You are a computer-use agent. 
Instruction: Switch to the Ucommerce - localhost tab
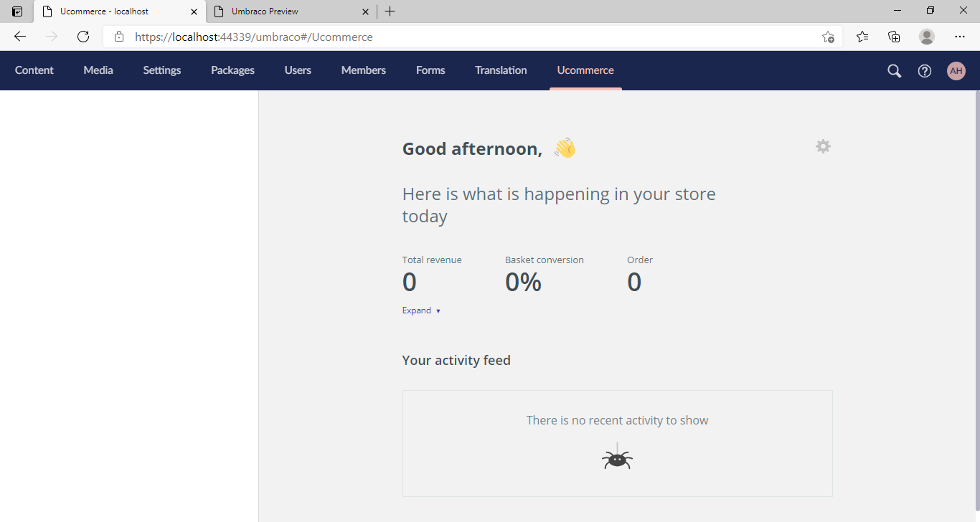(x=119, y=11)
